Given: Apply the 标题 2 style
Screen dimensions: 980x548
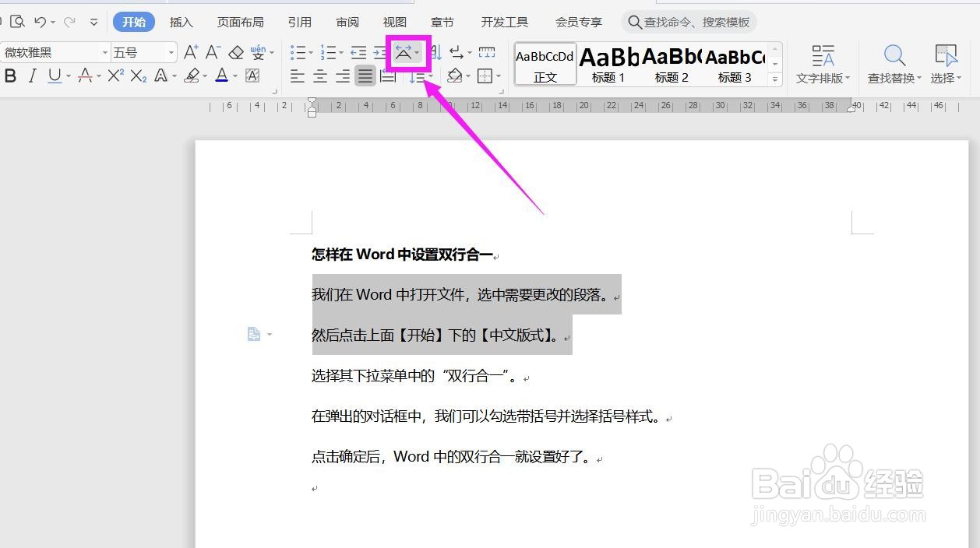Looking at the screenshot, I should [672, 64].
